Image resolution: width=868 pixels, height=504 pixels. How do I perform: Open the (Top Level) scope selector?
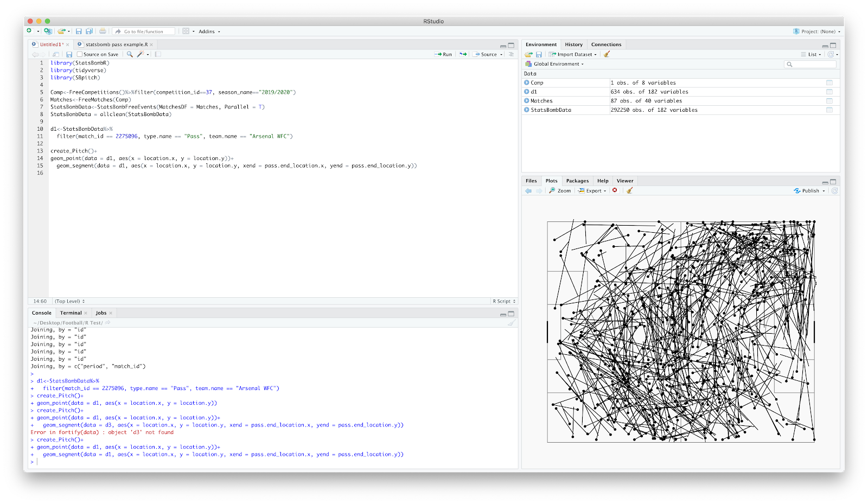[69, 301]
